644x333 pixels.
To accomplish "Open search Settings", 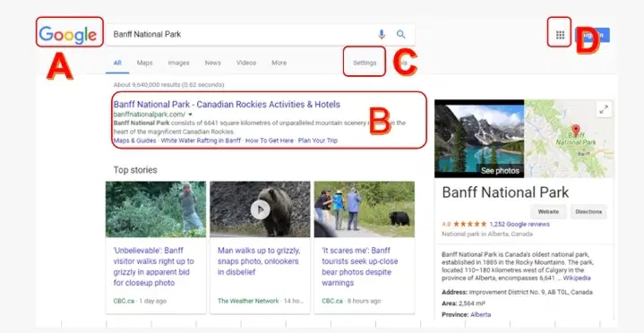I will pos(365,63).
